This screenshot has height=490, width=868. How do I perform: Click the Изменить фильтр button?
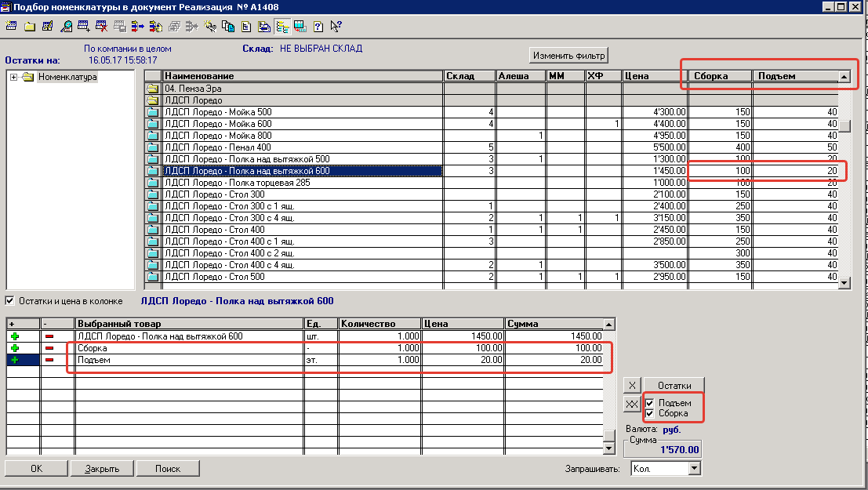(x=569, y=56)
